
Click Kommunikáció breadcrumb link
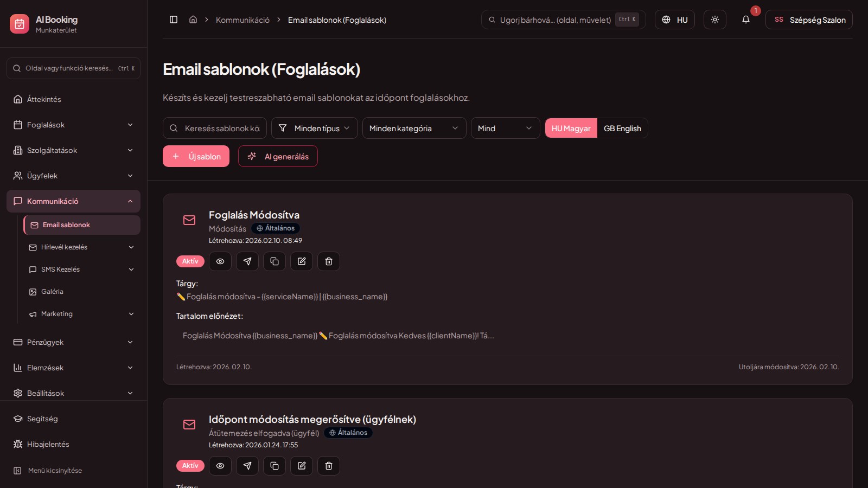242,20
